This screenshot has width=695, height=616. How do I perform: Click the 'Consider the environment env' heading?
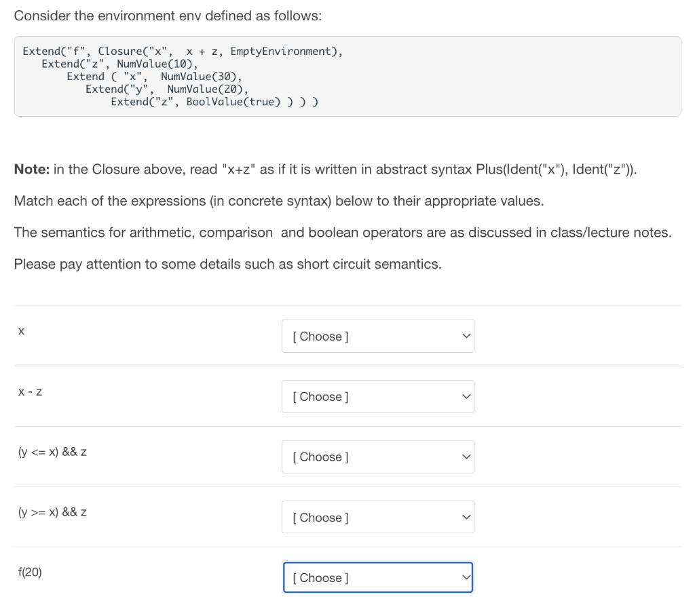click(x=168, y=16)
